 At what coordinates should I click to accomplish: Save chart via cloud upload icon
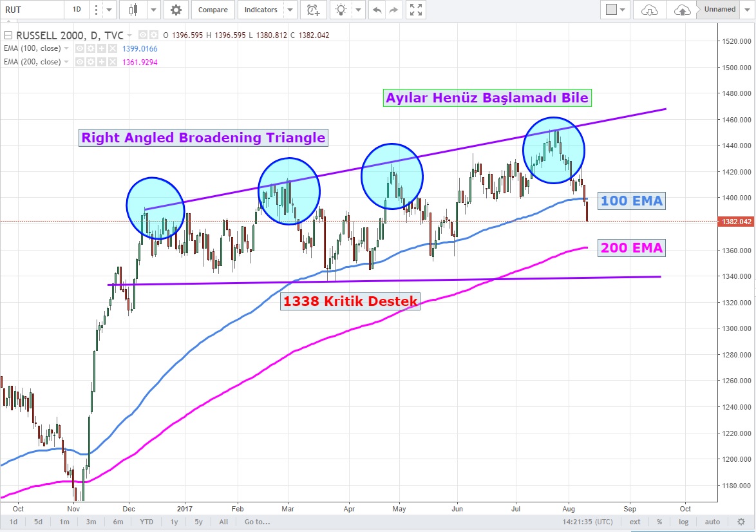tap(682, 10)
